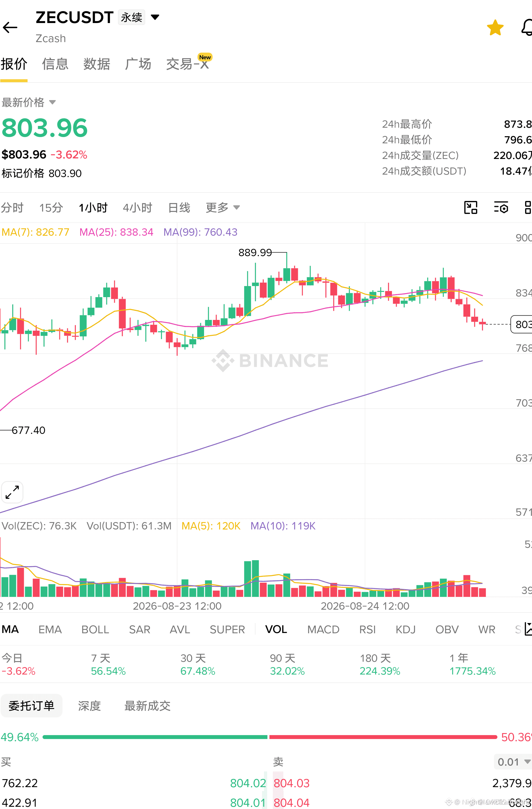532x809 pixels.
Task: Toggle the KDJ sub indicator
Action: pos(406,629)
